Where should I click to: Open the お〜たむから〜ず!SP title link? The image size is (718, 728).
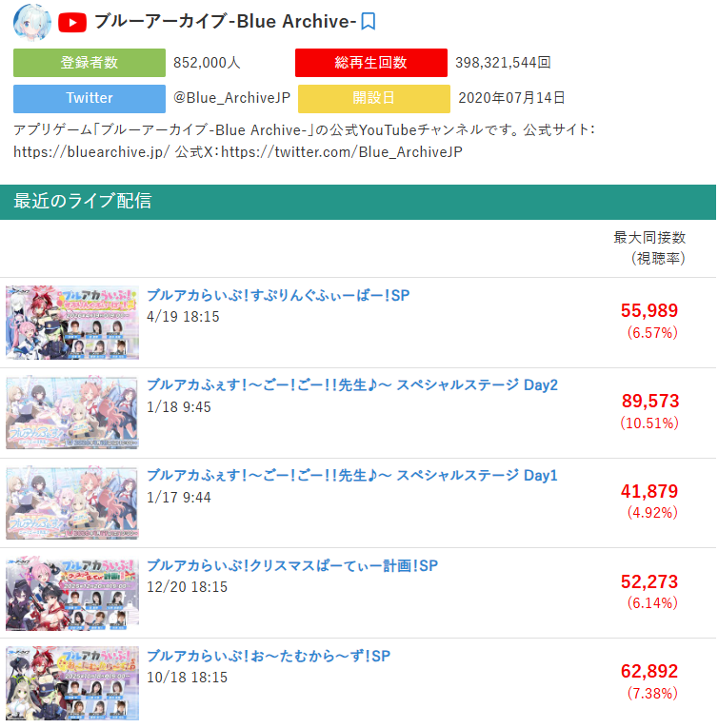coord(269,656)
